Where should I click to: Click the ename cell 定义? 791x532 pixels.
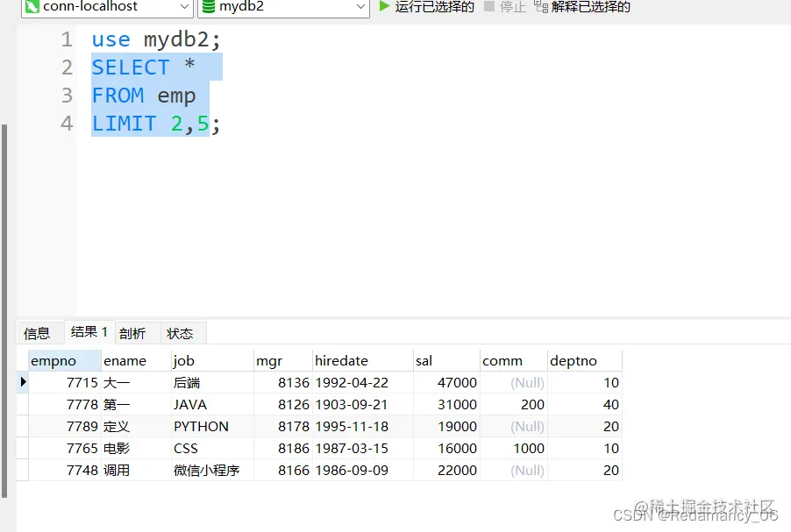tap(136, 427)
